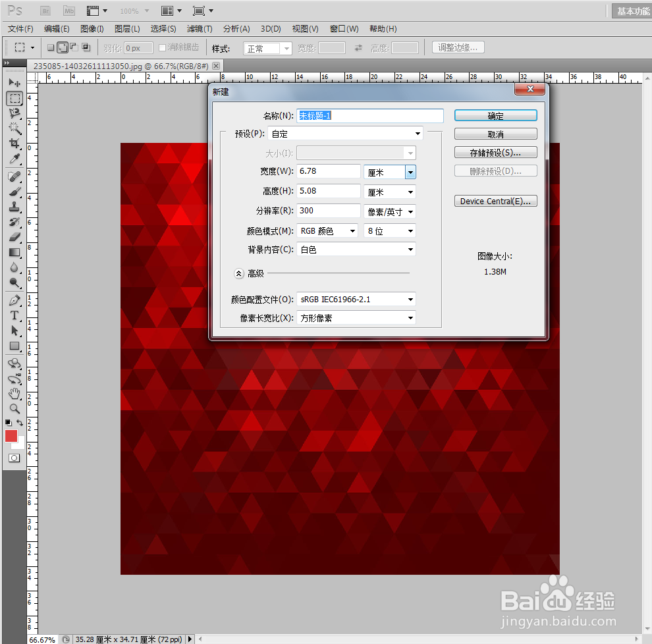Open the foreground red color swatch
Image resolution: width=652 pixels, height=644 pixels.
point(11,435)
